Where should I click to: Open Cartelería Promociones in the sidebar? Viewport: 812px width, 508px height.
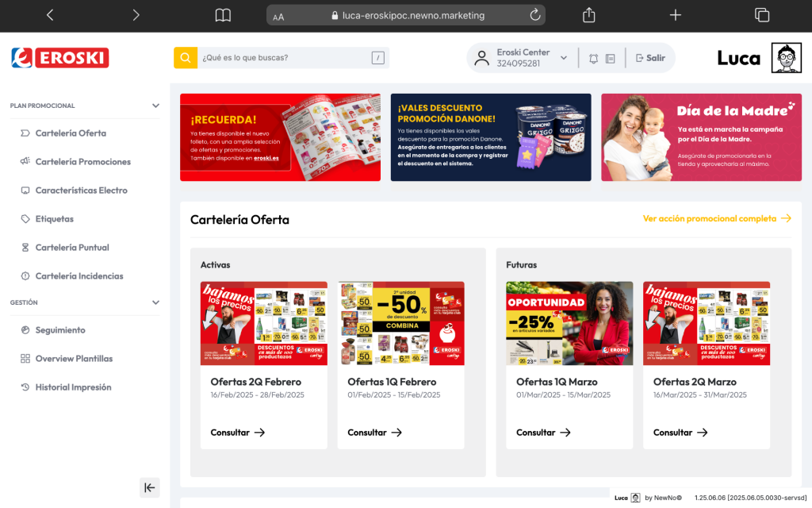click(x=82, y=162)
